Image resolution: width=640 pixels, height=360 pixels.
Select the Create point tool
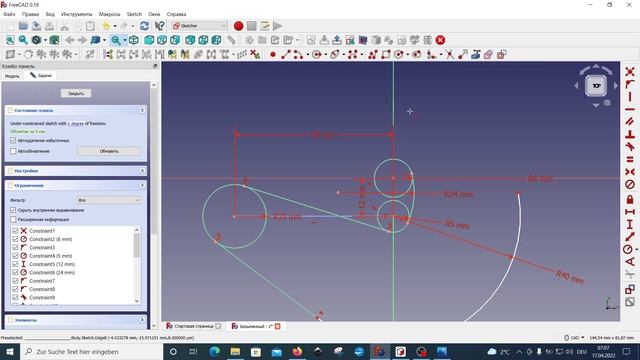pyautogui.click(x=273, y=54)
